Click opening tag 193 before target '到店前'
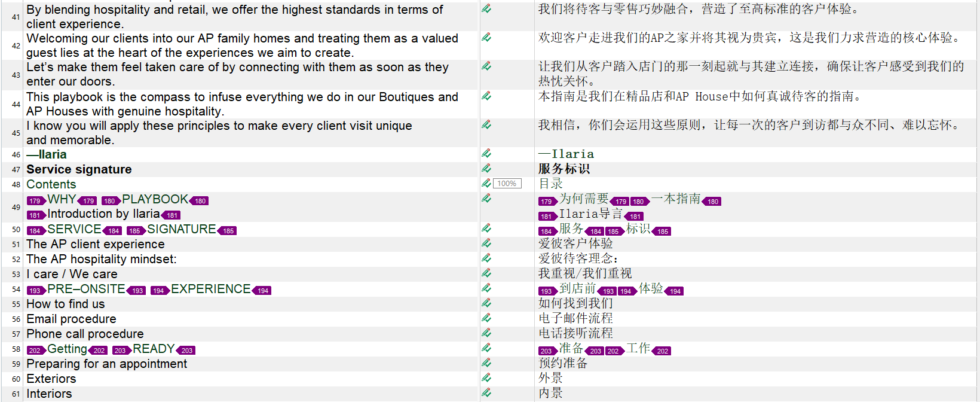The image size is (980, 402). point(548,291)
